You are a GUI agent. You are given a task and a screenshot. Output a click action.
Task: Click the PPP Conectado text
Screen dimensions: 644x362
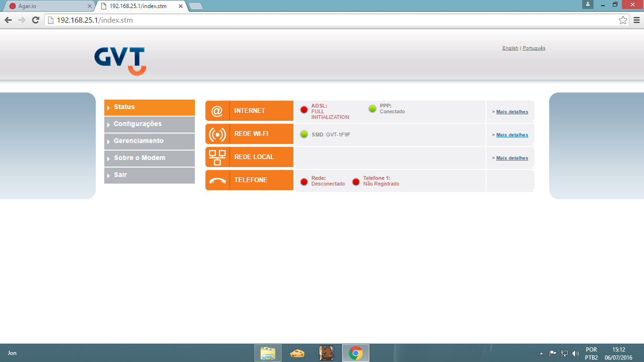393,109
